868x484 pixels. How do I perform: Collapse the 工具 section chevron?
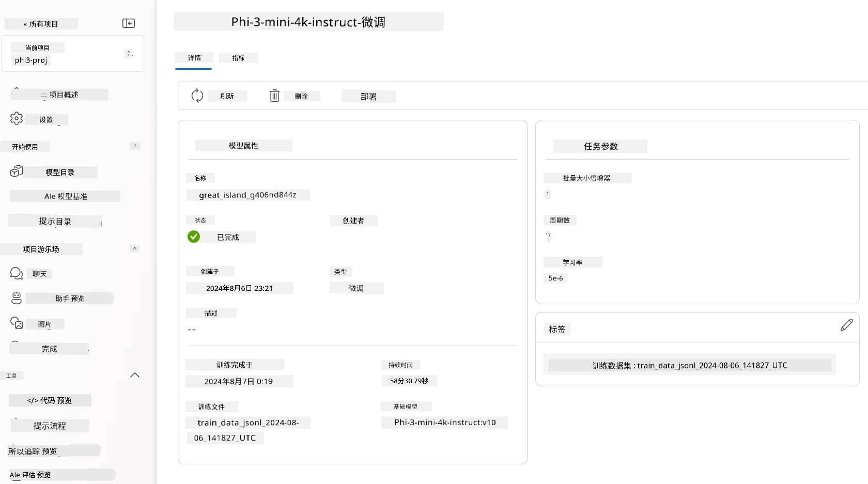coord(135,375)
